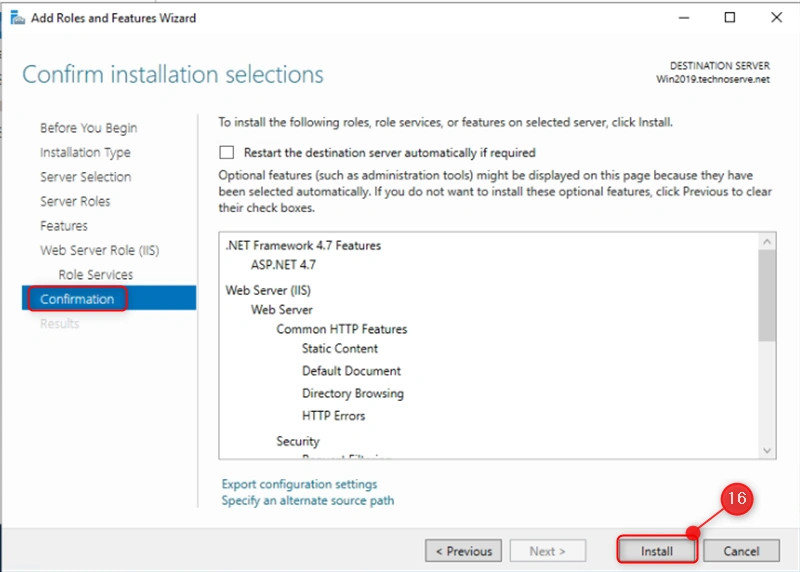The image size is (800, 572).
Task: Click Specify an alternate source path
Action: (308, 501)
